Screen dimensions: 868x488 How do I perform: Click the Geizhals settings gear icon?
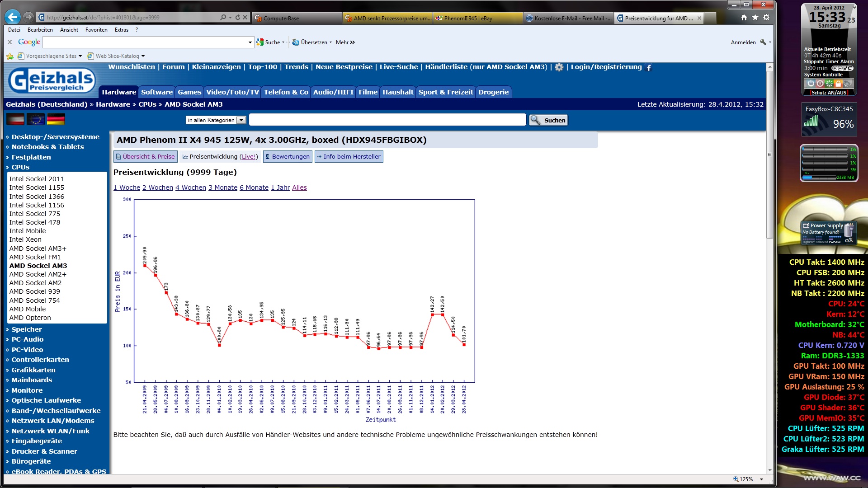(559, 67)
